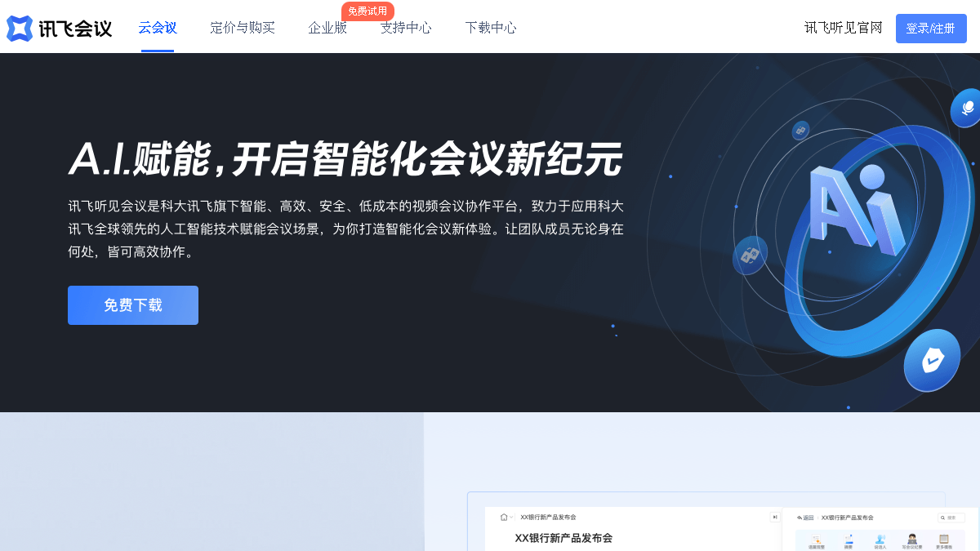
Task: Click the headline A.I.赋能,开启智能化会议新纪元
Action: (x=345, y=159)
